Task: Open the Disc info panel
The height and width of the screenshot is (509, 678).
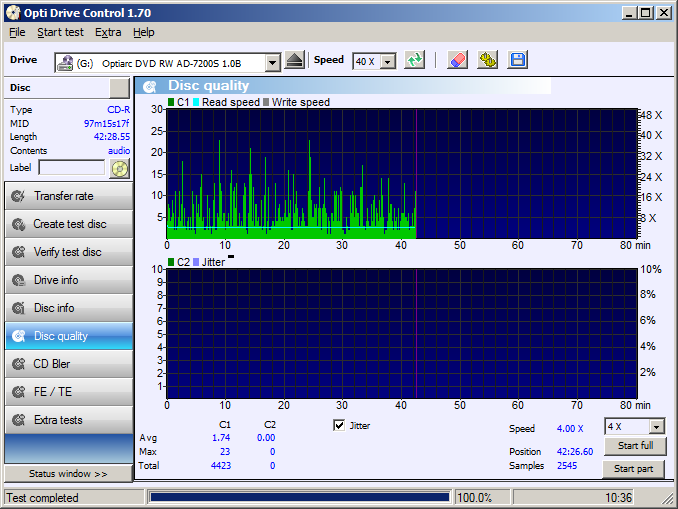Action: click(69, 308)
